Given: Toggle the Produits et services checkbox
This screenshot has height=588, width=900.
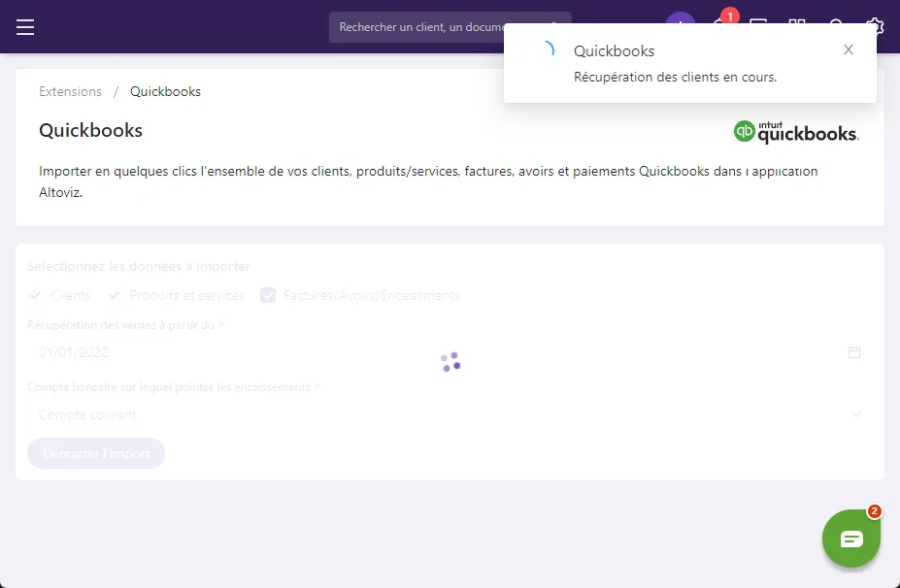Looking at the screenshot, I should click(114, 295).
